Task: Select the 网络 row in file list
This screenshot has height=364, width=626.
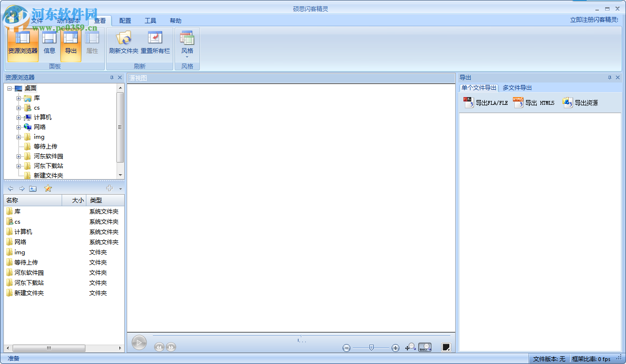Action: point(64,242)
